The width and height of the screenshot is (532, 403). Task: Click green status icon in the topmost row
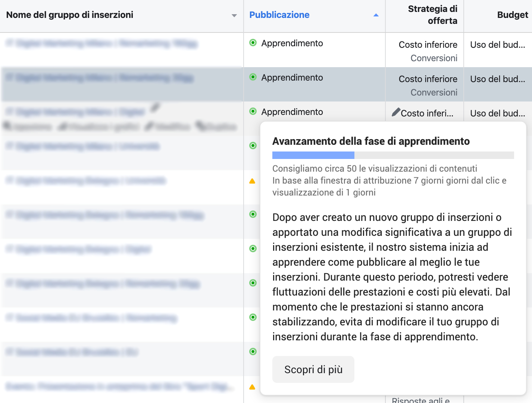point(253,43)
